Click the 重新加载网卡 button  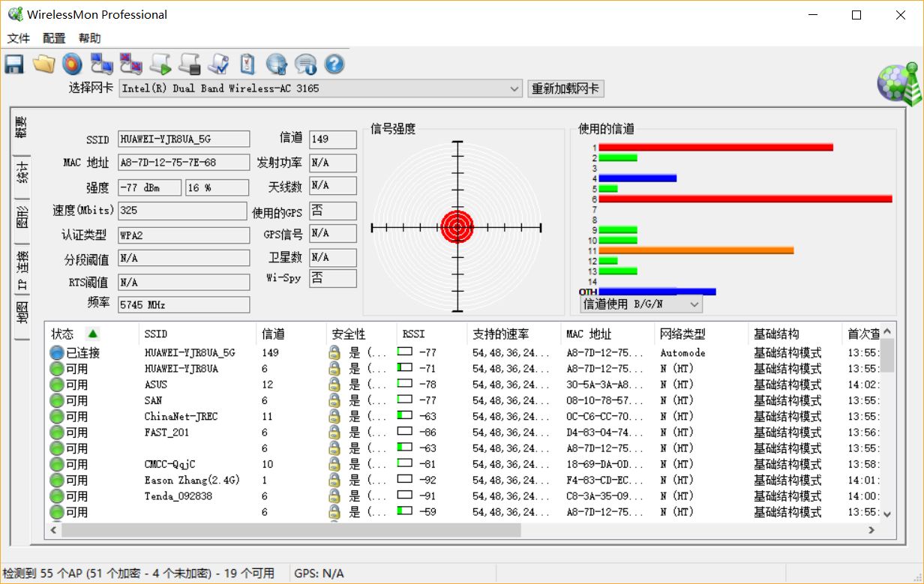[565, 88]
